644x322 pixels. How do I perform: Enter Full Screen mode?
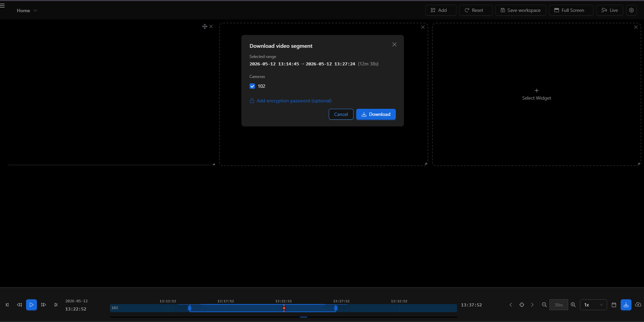[571, 10]
